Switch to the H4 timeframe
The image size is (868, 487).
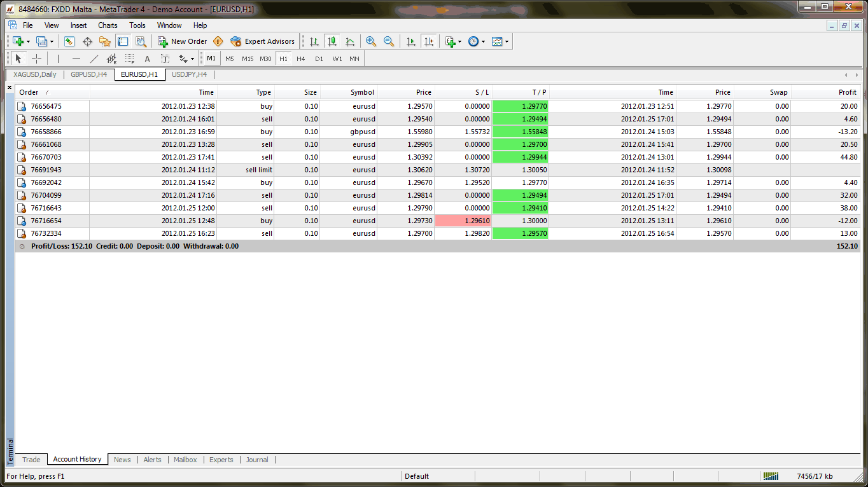tap(301, 58)
